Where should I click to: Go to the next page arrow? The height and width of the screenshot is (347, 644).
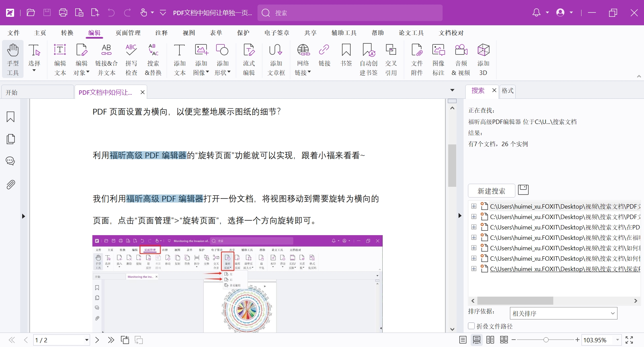(97, 340)
